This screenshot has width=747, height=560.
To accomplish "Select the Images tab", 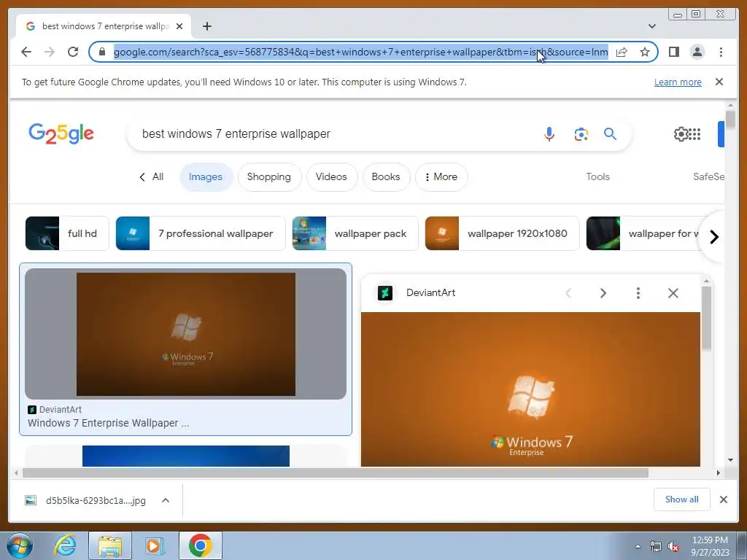I will [205, 176].
